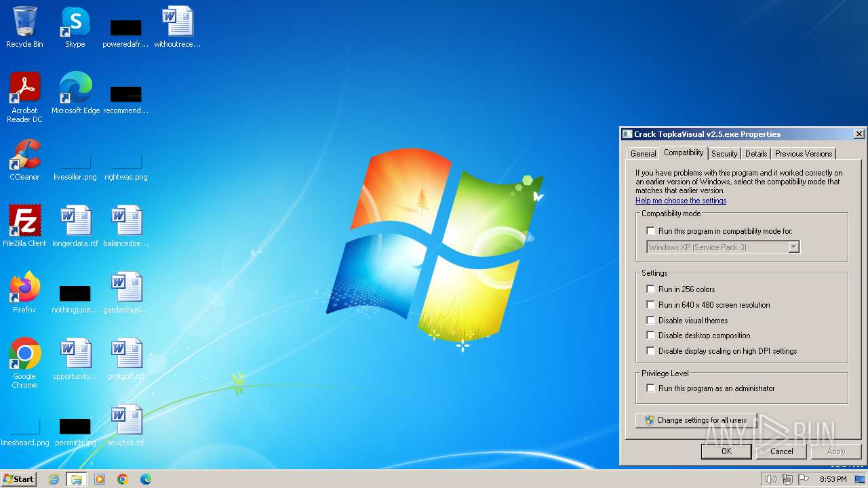
Task: Open the Recycle Bin desktop icon
Action: click(24, 27)
